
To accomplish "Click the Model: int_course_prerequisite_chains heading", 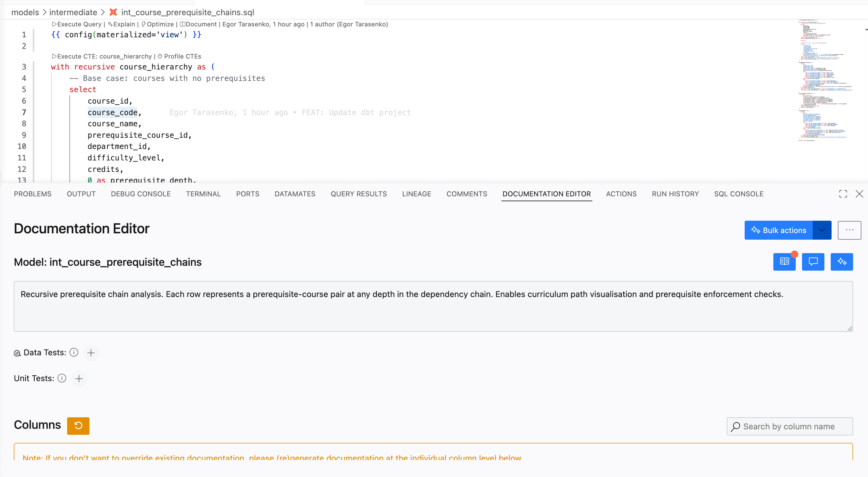I will tap(108, 262).
